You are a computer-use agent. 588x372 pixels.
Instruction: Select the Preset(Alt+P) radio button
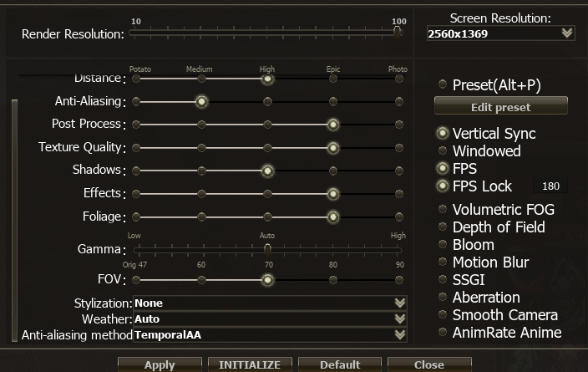[443, 84]
